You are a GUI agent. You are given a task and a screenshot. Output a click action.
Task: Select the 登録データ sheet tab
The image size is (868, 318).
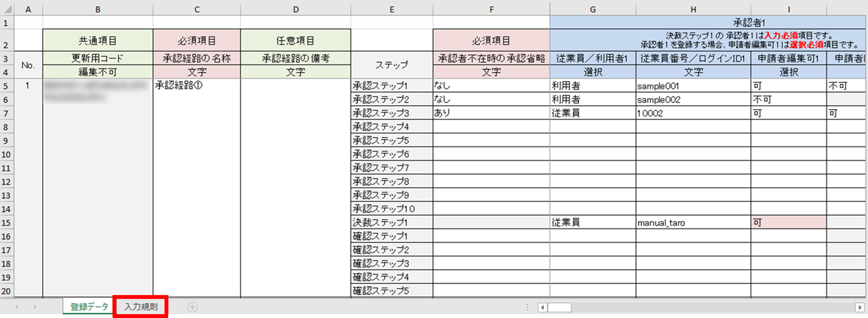pyautogui.click(x=90, y=307)
